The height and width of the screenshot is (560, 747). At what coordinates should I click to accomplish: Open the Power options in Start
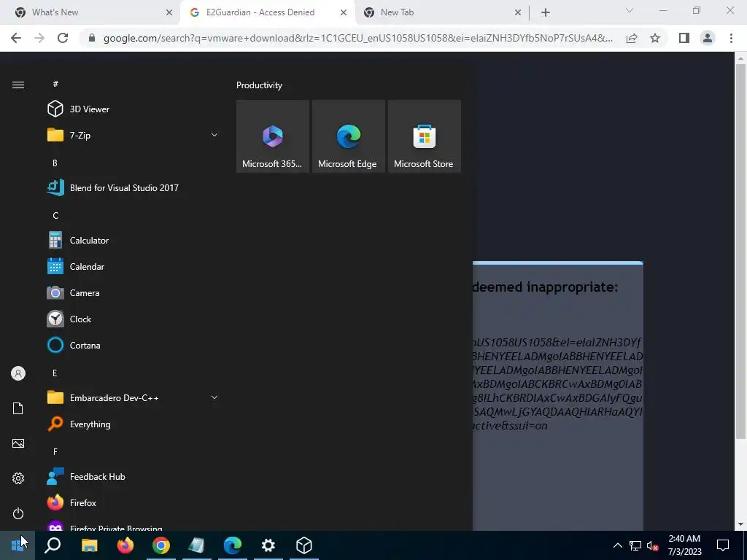click(x=18, y=513)
